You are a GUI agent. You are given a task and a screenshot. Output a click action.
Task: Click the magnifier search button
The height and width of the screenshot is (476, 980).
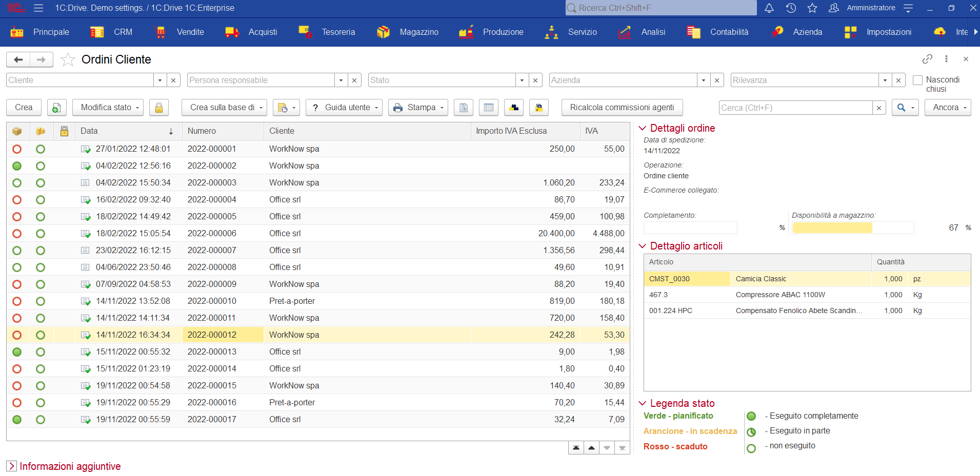[x=905, y=108]
